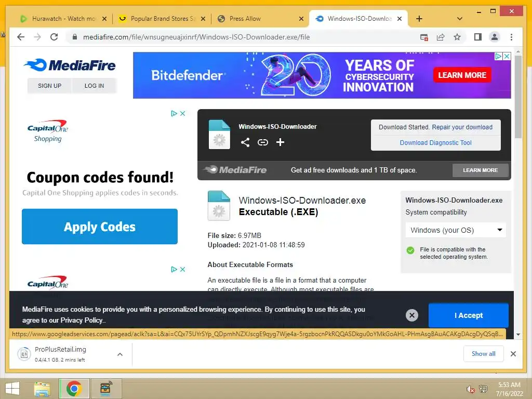Open AdChoices on the upper Capital One ad

click(x=174, y=113)
